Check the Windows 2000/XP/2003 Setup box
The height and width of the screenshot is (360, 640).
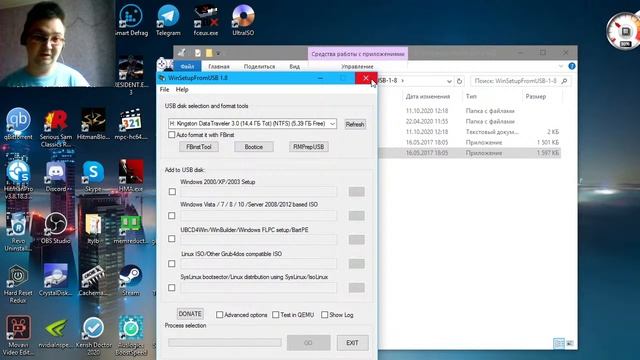[172, 192]
